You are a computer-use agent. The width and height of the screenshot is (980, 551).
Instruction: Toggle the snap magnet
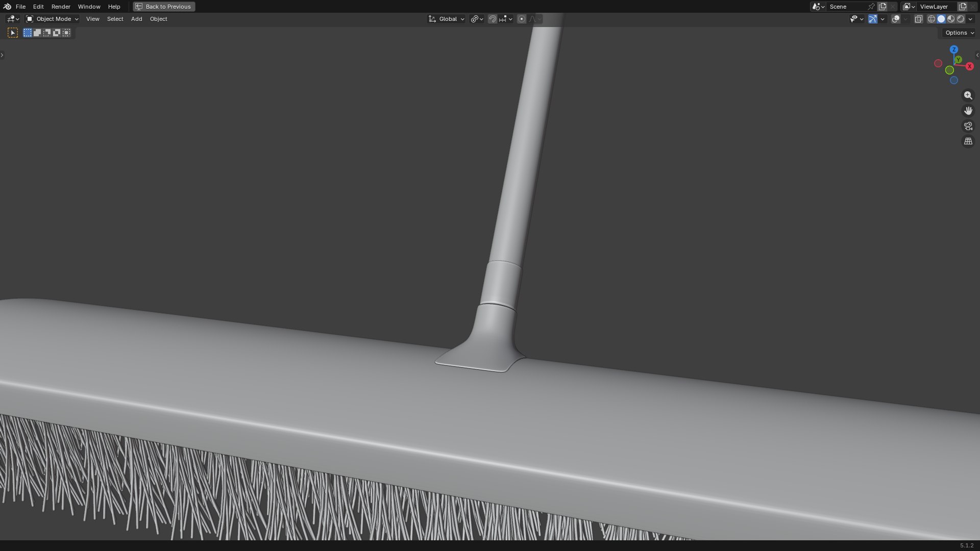pyautogui.click(x=493, y=19)
